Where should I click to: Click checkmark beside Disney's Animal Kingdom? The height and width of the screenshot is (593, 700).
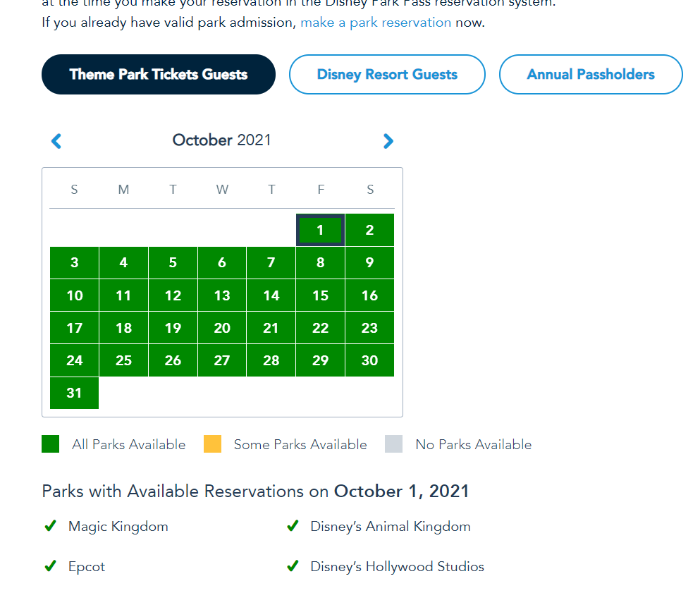(x=293, y=526)
